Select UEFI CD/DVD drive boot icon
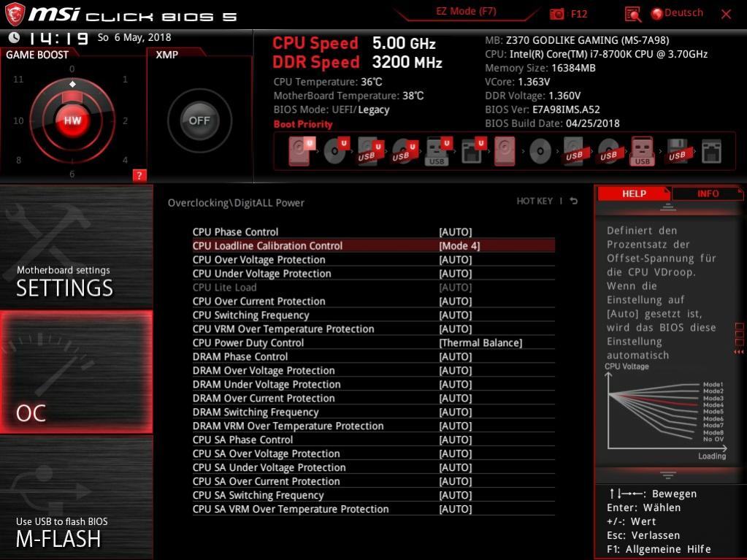 (337, 151)
